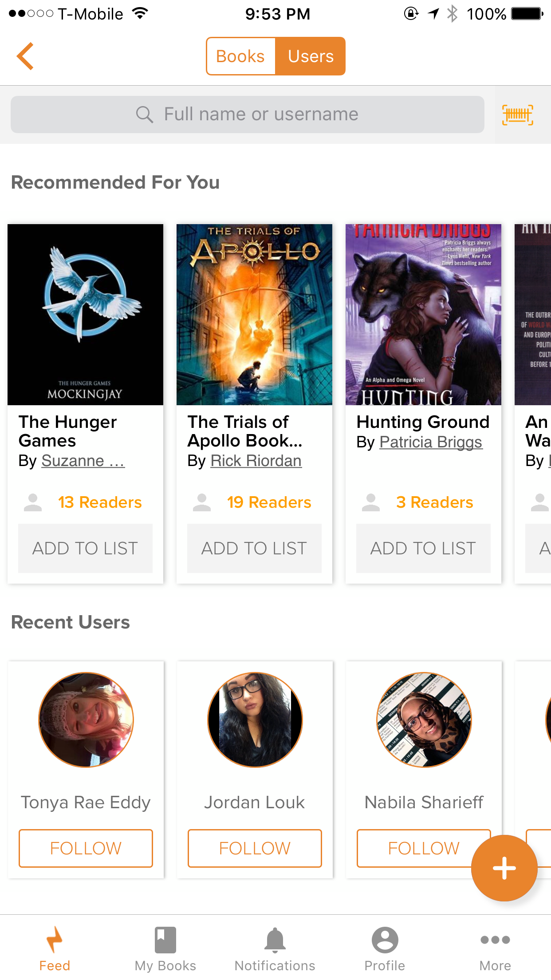
Task: Switch to the Books segment
Action: 240,56
